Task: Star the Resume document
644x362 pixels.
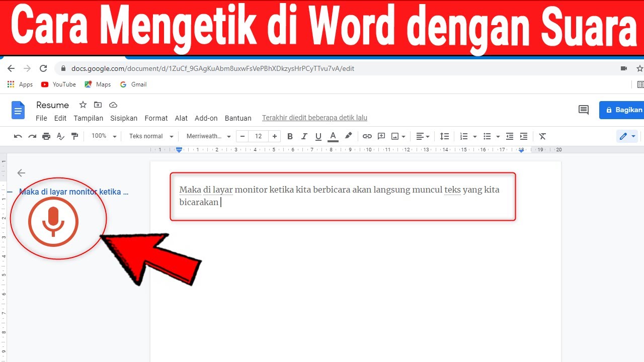Action: coord(83,105)
